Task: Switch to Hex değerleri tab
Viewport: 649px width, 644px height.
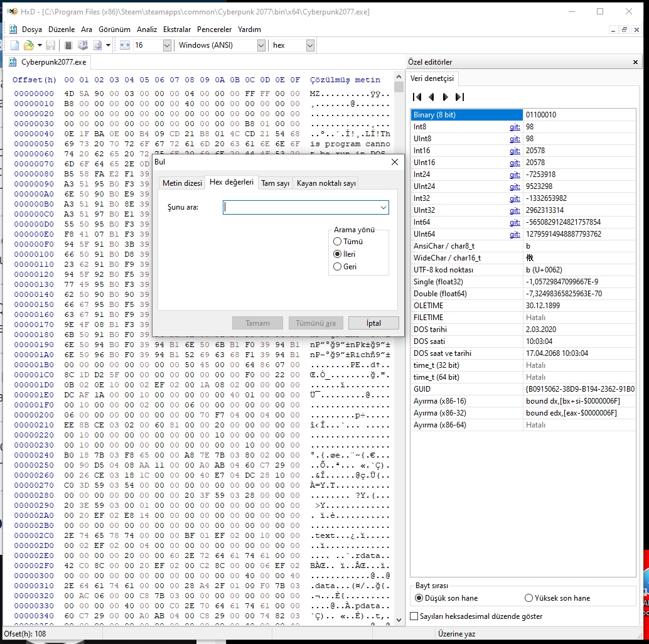Action: (232, 182)
